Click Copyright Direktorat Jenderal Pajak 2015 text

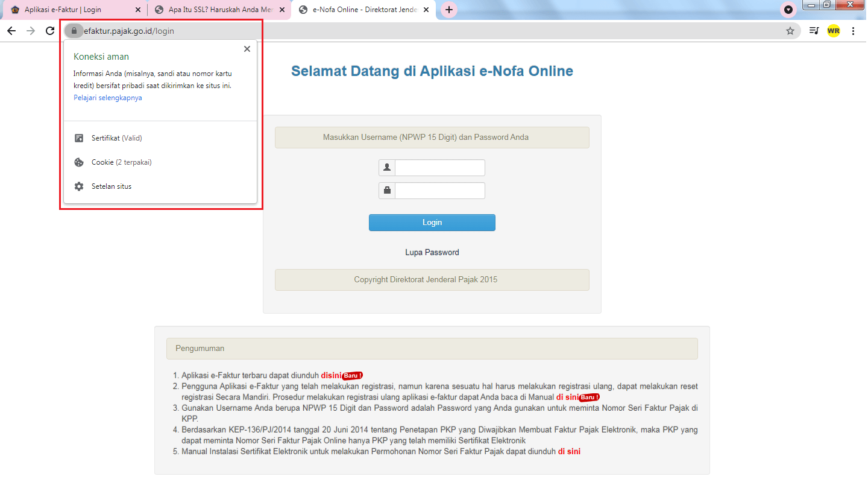[x=426, y=280]
